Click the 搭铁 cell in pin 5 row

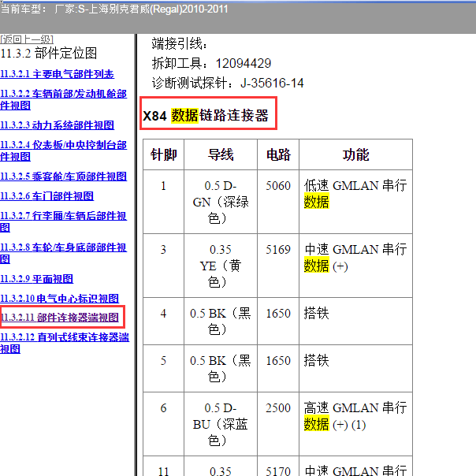pyautogui.click(x=355, y=369)
